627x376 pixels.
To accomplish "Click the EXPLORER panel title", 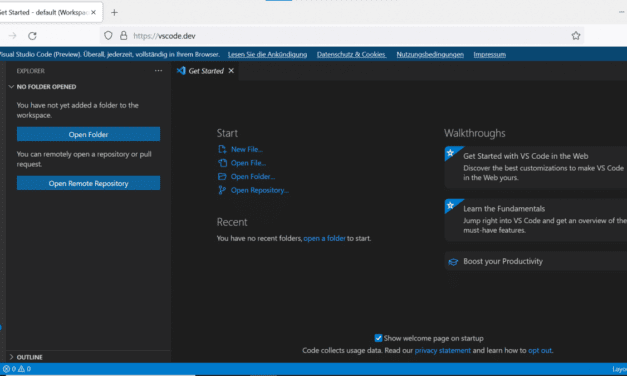I will [x=30, y=71].
